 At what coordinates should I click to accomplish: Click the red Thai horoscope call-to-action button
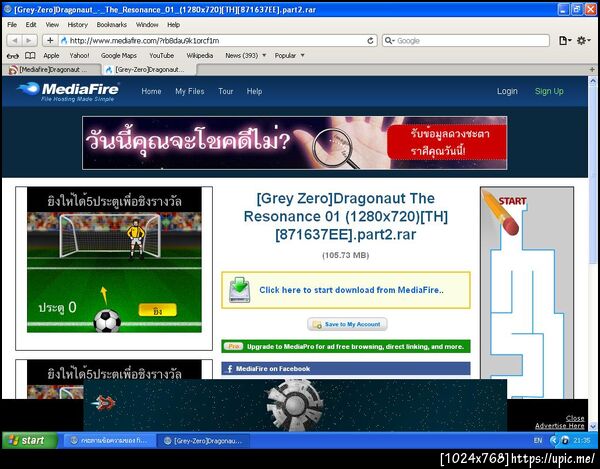(x=447, y=142)
